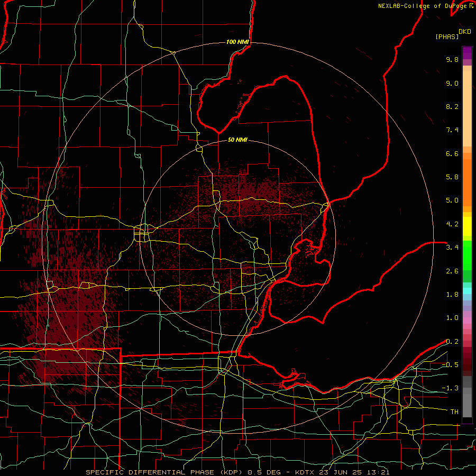This screenshot has width=476, height=476.
Task: Select the 3.4 value on color scale
Action: [452, 248]
